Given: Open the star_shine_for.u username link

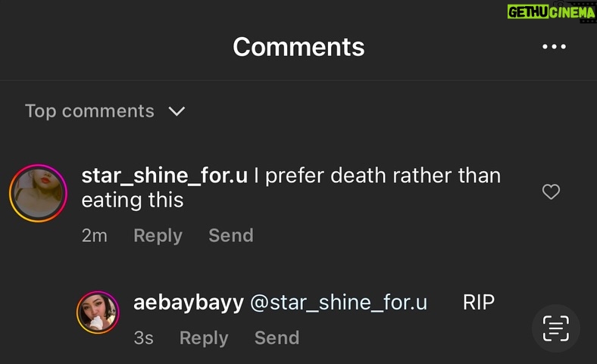Looking at the screenshot, I should pyautogui.click(x=164, y=176).
